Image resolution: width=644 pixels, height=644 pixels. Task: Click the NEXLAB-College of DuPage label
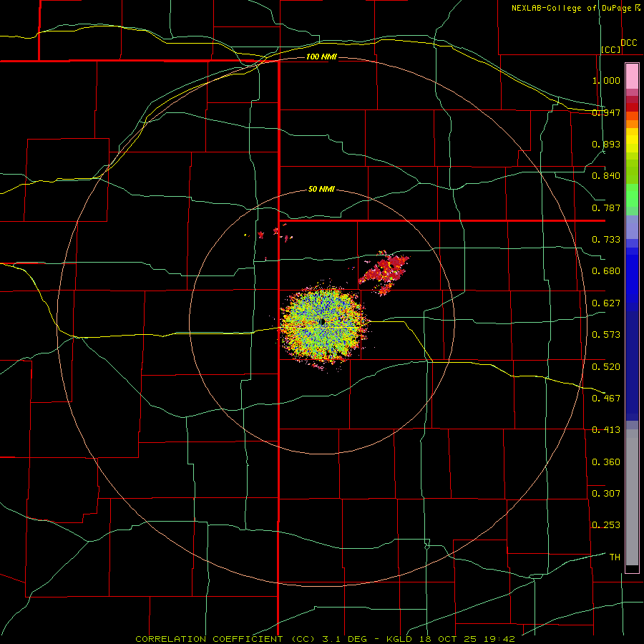tap(571, 8)
